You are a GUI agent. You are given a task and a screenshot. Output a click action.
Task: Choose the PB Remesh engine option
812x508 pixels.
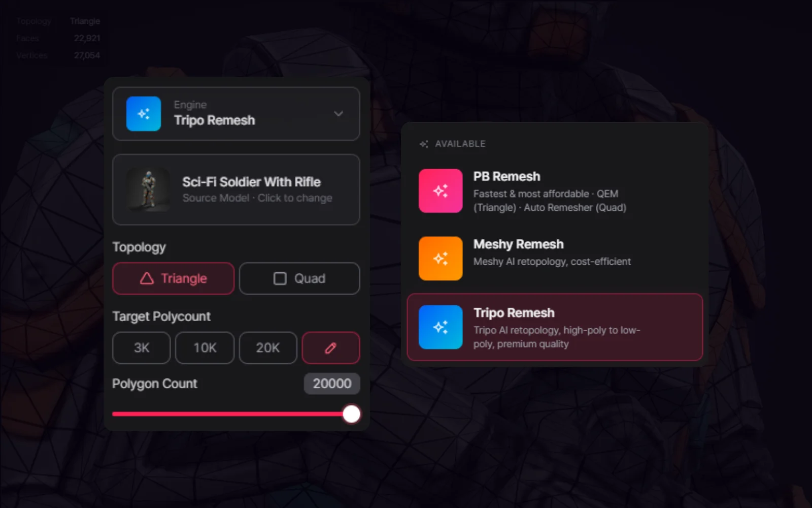coord(555,191)
